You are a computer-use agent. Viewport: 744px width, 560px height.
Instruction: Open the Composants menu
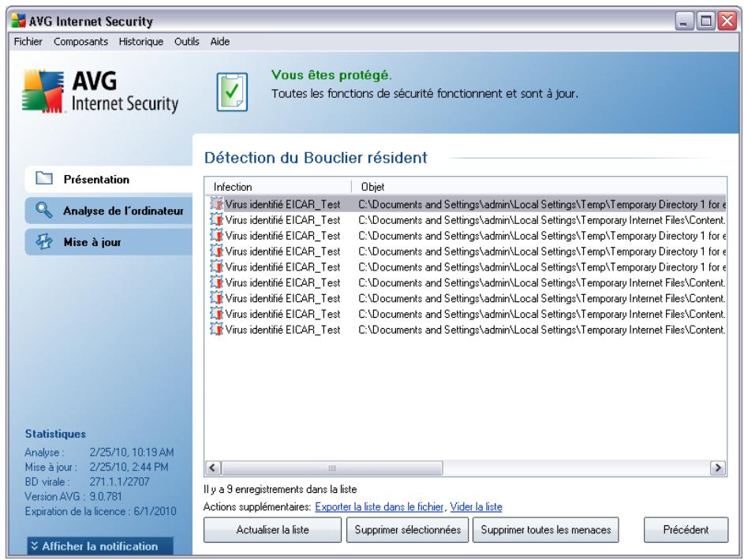pyautogui.click(x=80, y=42)
